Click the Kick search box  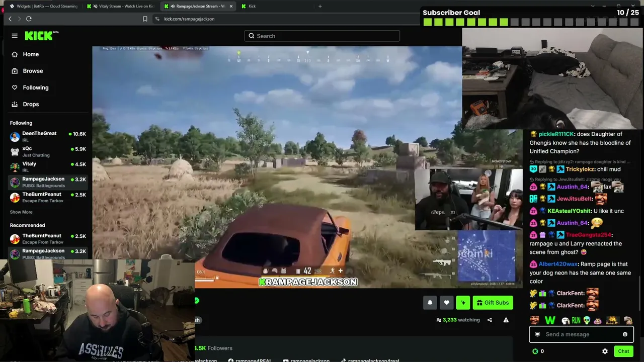[x=322, y=36]
